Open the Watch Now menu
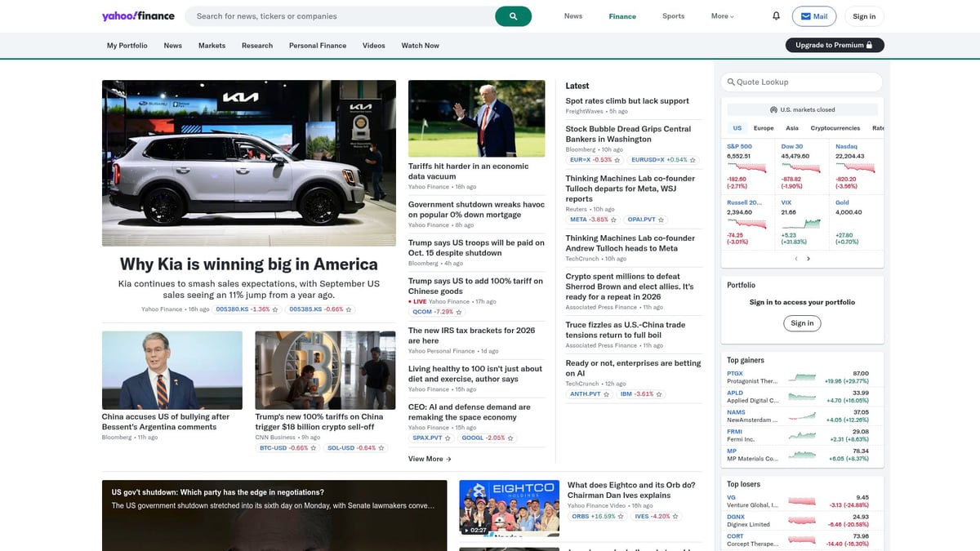The width and height of the screenshot is (980, 551). tap(420, 46)
